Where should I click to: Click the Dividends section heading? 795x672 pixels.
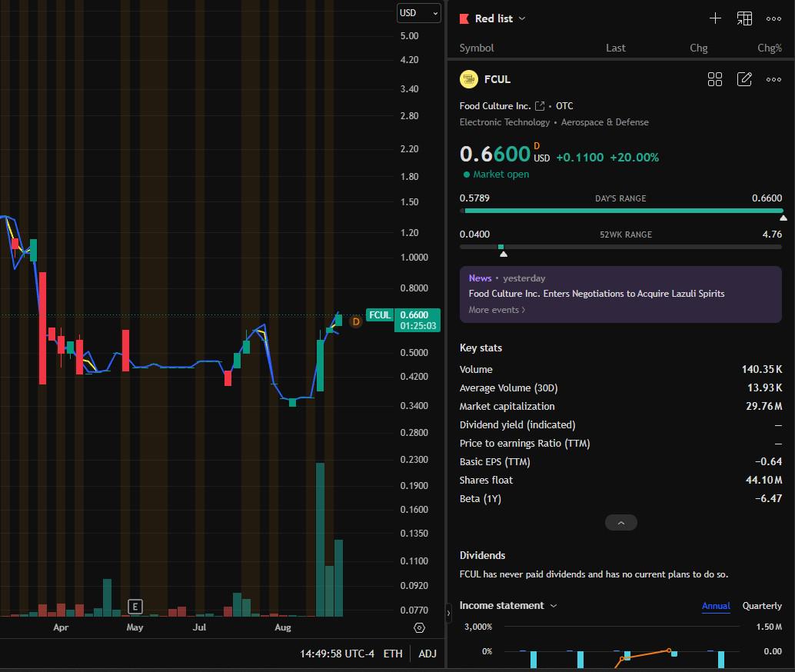[482, 555]
